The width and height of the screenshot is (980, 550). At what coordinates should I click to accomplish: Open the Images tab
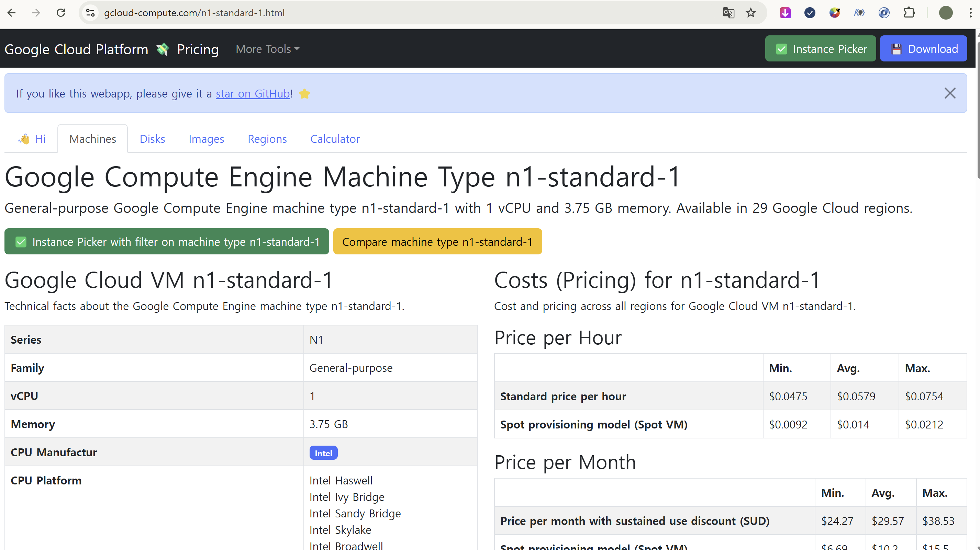tap(206, 139)
